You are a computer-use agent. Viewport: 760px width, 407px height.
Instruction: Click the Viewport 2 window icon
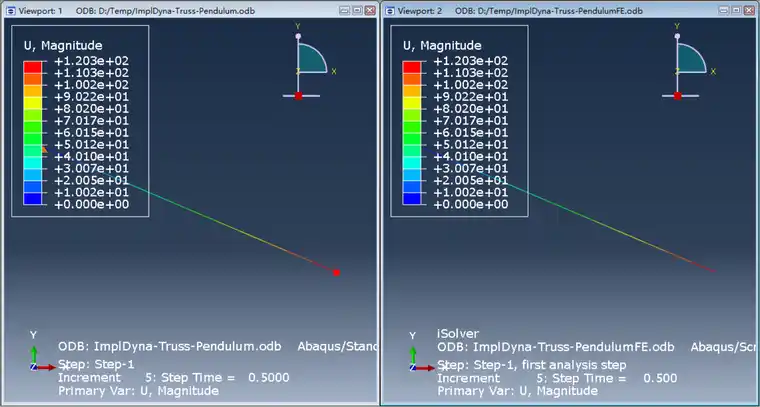click(x=390, y=10)
